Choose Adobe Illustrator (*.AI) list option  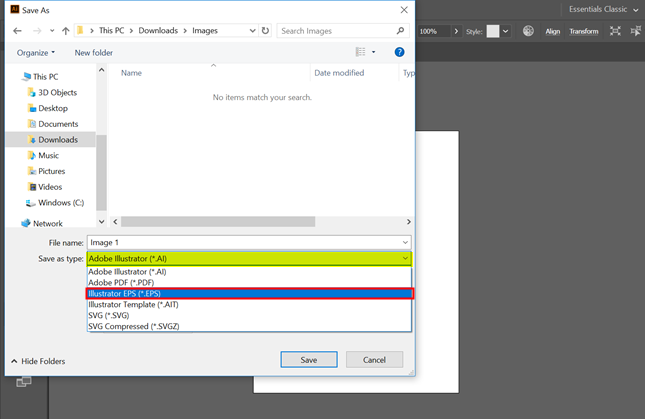pyautogui.click(x=249, y=272)
